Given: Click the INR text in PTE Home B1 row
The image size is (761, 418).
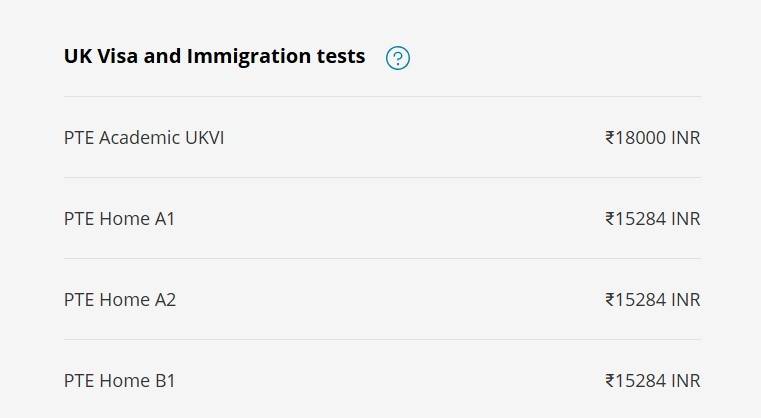Looking at the screenshot, I should pyautogui.click(x=686, y=381).
